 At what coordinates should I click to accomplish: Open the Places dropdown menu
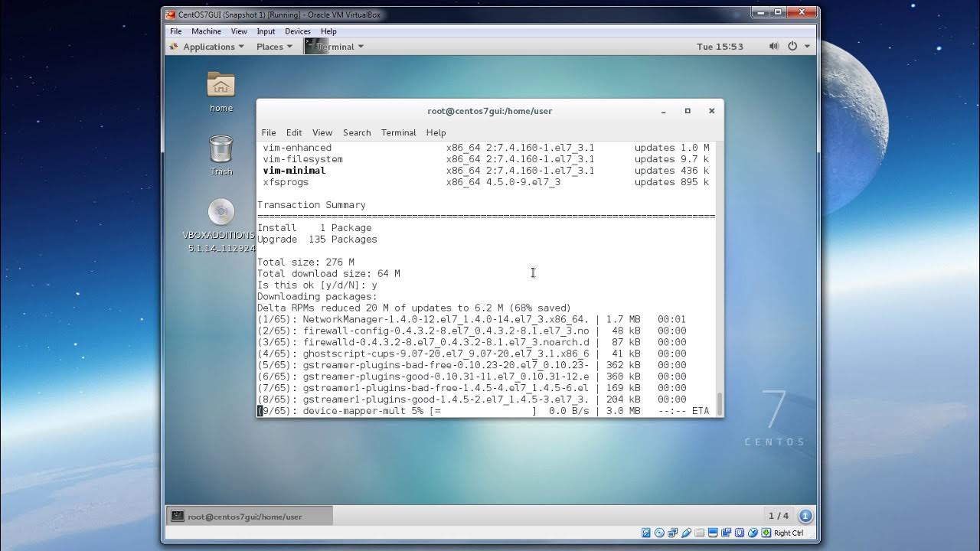pyautogui.click(x=275, y=47)
